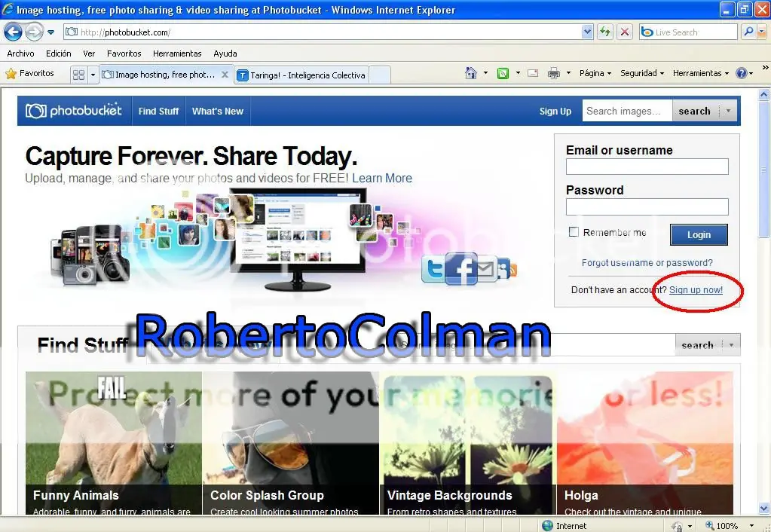
Task: Click the Home page icon
Action: tap(471, 73)
